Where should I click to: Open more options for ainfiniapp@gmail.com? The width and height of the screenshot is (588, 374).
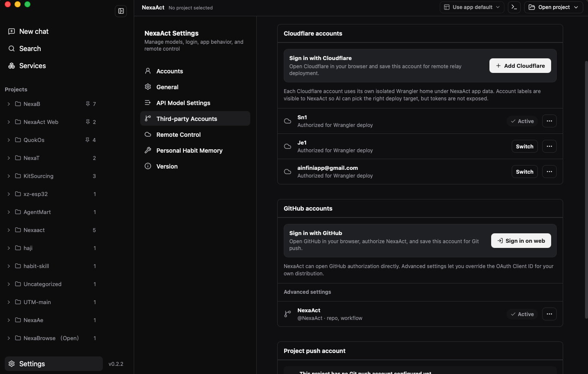[549, 172]
